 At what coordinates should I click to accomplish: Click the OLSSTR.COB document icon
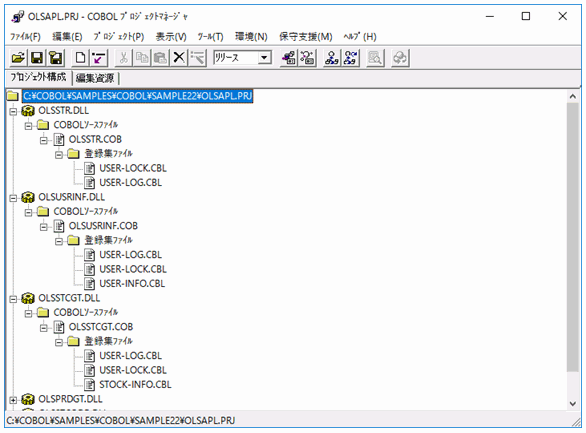click(x=59, y=140)
